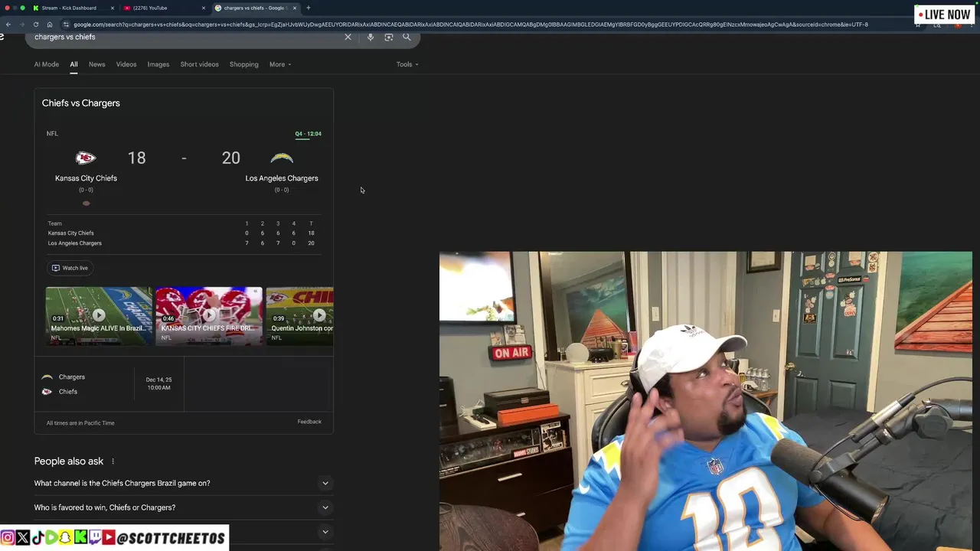This screenshot has height=551, width=980.
Task: Select the All results tab
Action: (x=73, y=64)
